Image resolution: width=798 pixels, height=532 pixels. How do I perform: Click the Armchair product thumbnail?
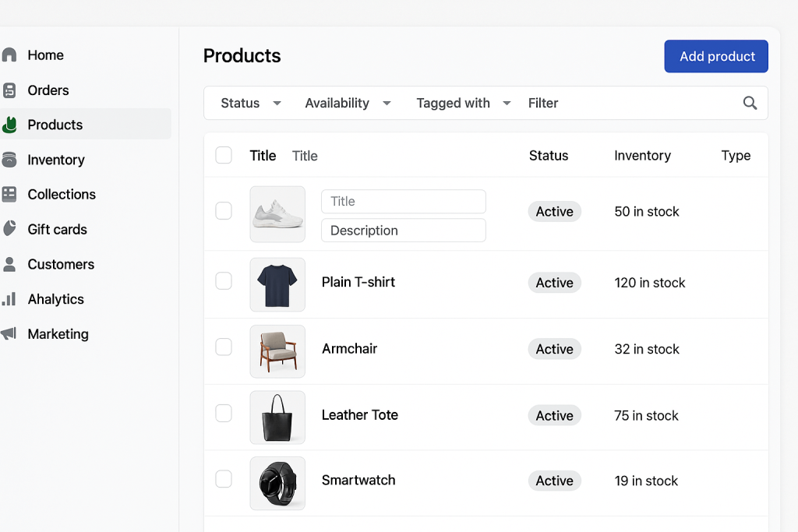277,351
